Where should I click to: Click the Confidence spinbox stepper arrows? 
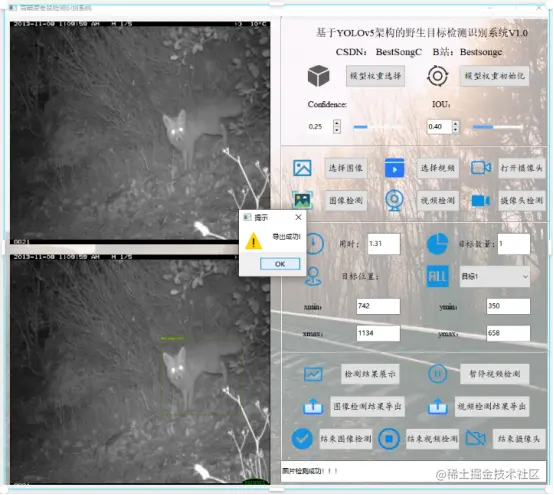337,126
